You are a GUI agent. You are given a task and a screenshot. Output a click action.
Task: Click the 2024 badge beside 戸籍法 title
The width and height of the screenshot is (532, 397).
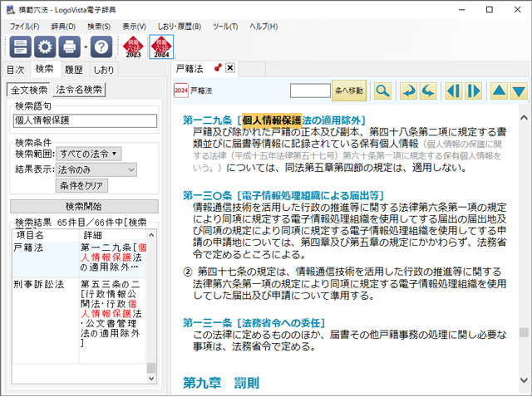pos(181,91)
